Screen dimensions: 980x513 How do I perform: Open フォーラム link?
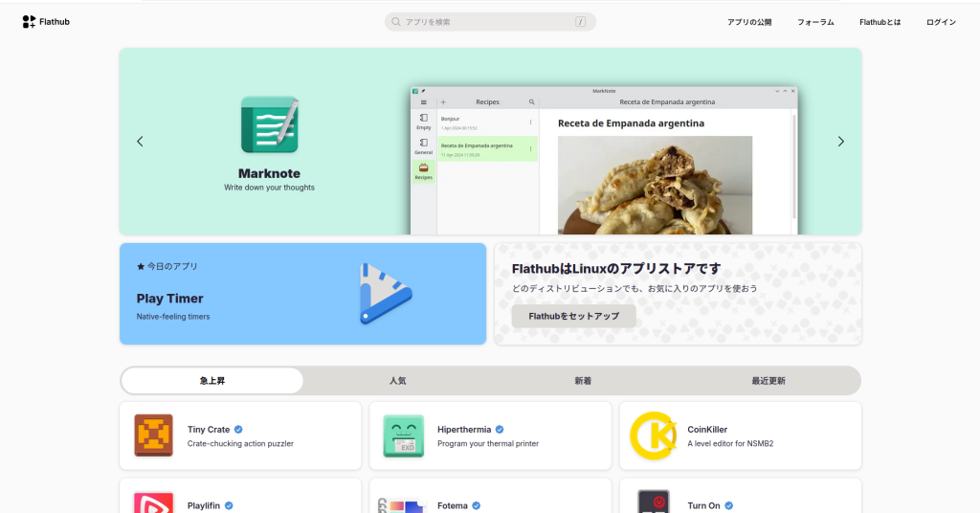tap(815, 22)
